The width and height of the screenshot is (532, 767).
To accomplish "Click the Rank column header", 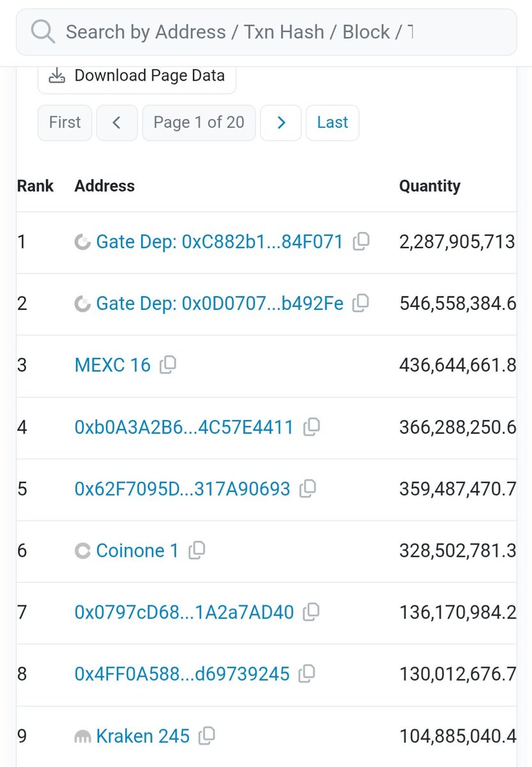I will [35, 186].
